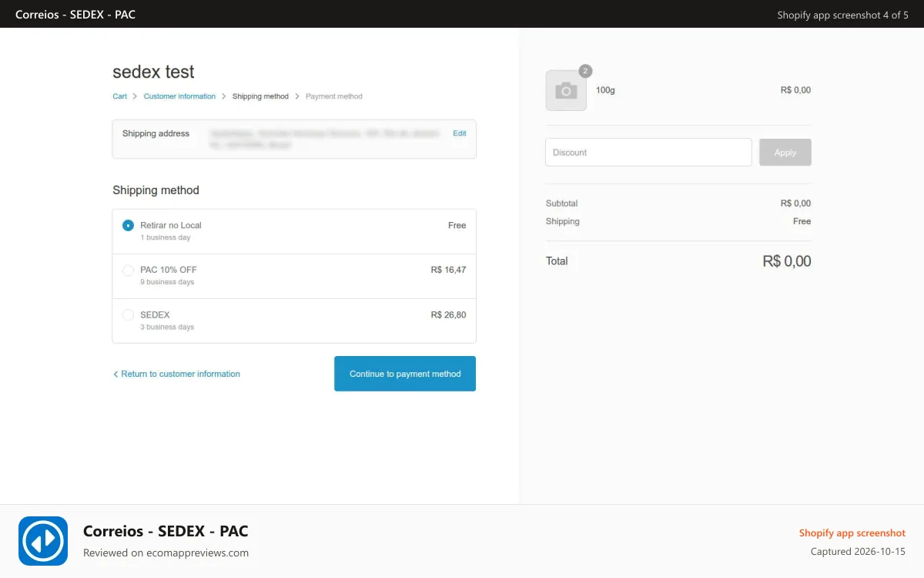Return to customer information
Screen dimensions: 924x578
point(180,374)
